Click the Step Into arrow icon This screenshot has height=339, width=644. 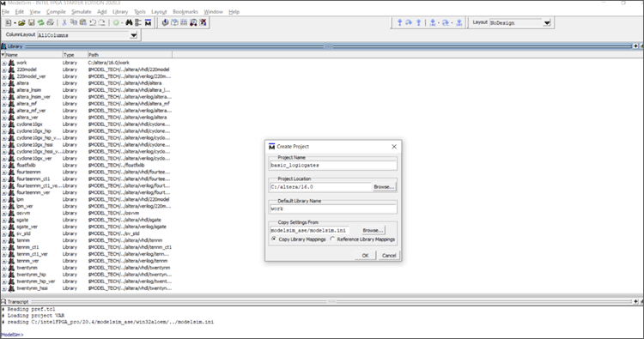tap(399, 22)
